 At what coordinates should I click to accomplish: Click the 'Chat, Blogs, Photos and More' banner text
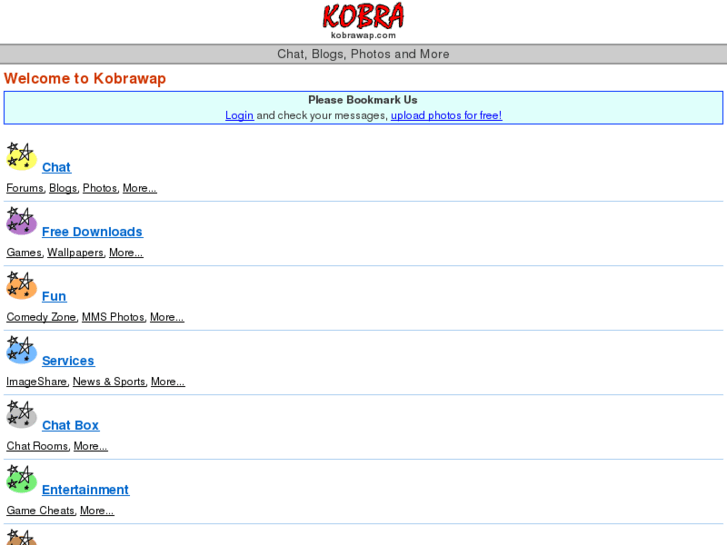point(363,54)
